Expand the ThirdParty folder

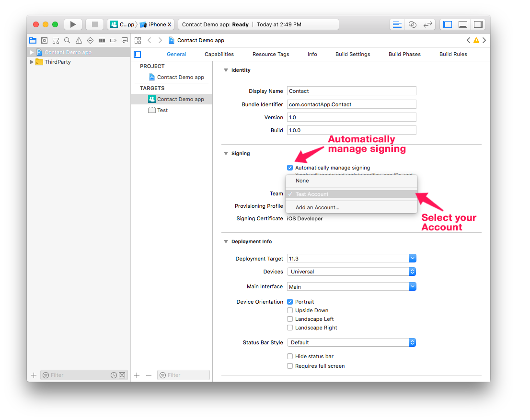point(32,62)
